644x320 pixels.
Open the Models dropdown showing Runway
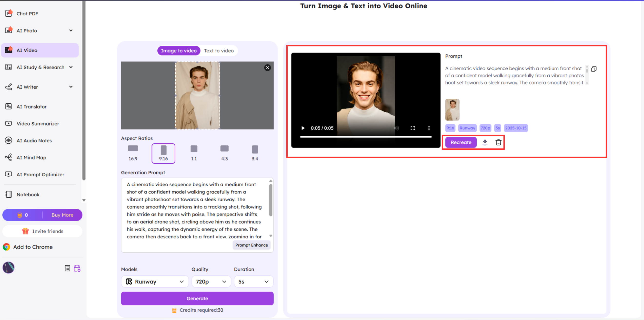click(x=155, y=281)
